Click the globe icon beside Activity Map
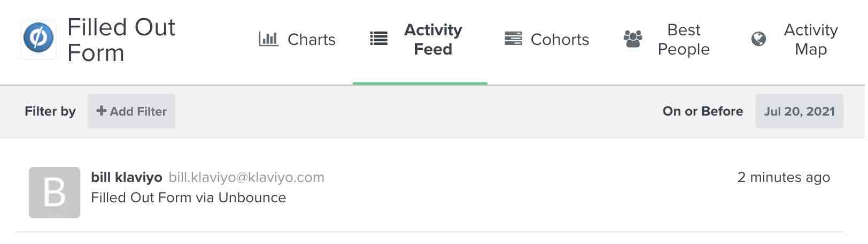868x244 pixels. [x=758, y=39]
